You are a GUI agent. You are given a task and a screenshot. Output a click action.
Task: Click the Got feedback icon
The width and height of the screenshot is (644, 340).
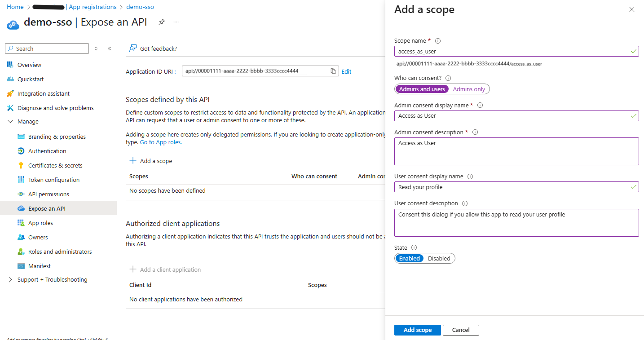(133, 48)
